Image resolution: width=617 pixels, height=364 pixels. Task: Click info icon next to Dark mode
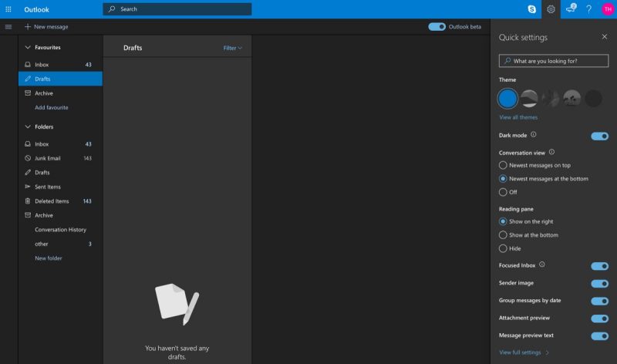(533, 135)
